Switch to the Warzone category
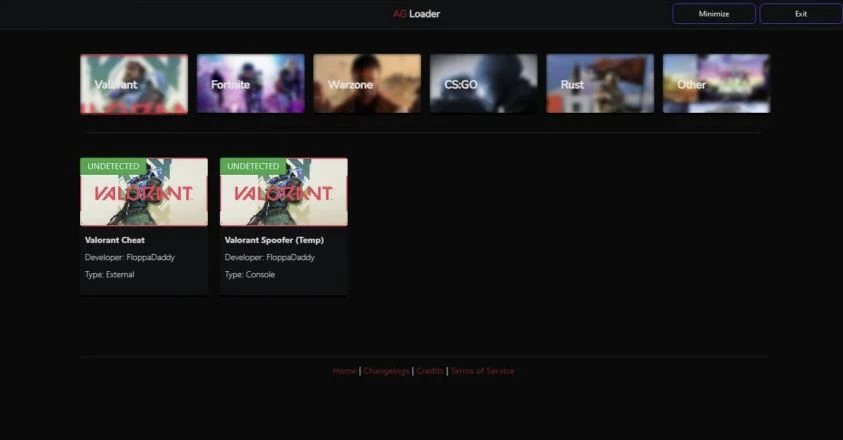The image size is (843, 440). coord(367,83)
